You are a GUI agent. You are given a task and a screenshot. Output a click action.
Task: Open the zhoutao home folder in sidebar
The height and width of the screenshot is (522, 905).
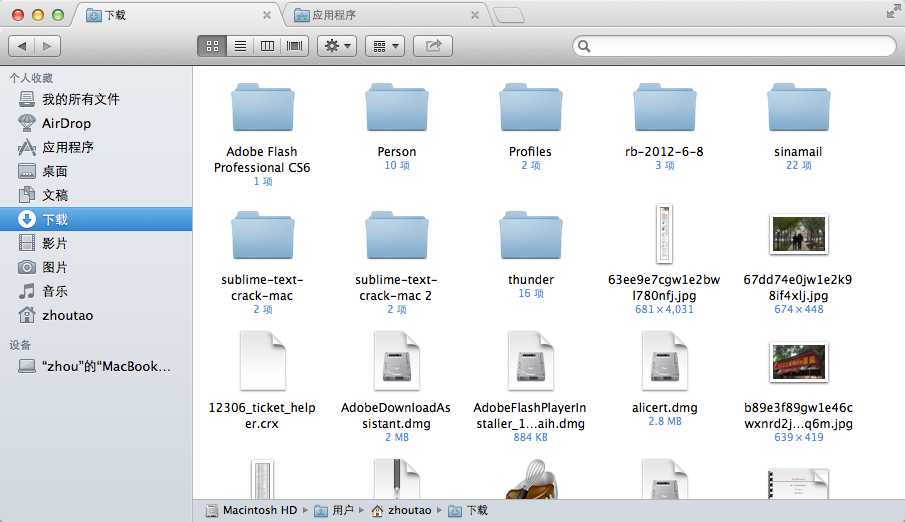96,315
